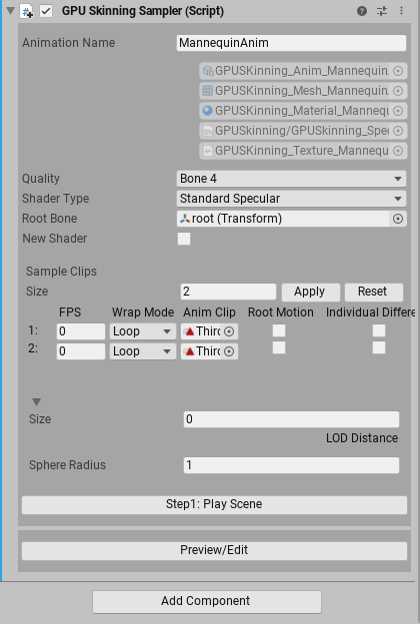Click the Add Component button
Screen dimensions: 420x624
(207, 601)
